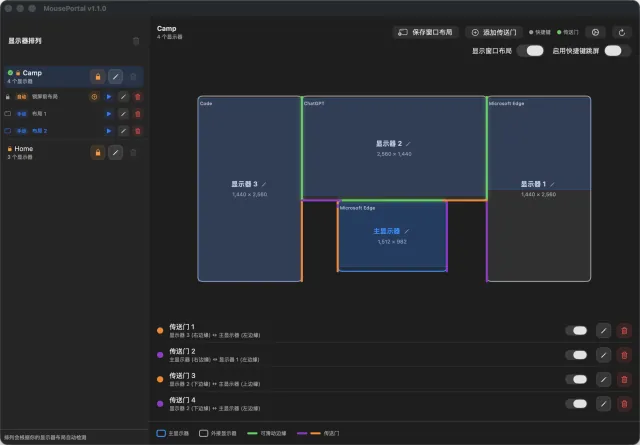The height and width of the screenshot is (445, 640).
Task: Click the ChatGPT window label on 显示器 2
Action: 314,103
